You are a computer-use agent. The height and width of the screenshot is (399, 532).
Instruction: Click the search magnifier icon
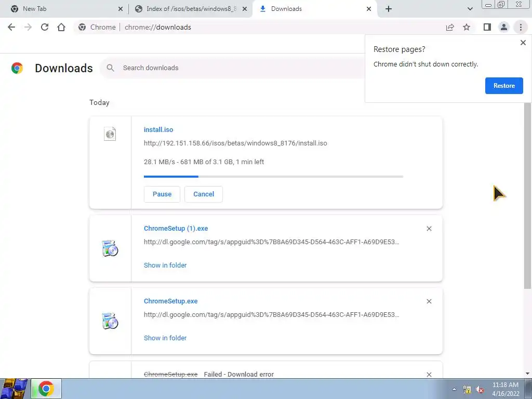(110, 68)
